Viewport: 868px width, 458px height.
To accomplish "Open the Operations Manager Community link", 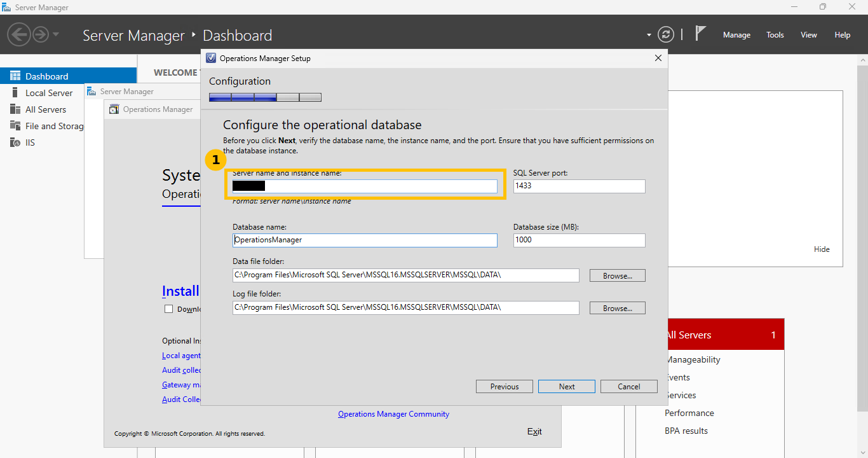I will [393, 414].
